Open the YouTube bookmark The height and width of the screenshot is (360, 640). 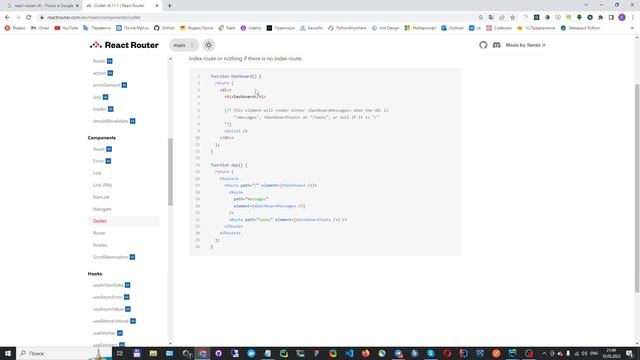click(66, 28)
